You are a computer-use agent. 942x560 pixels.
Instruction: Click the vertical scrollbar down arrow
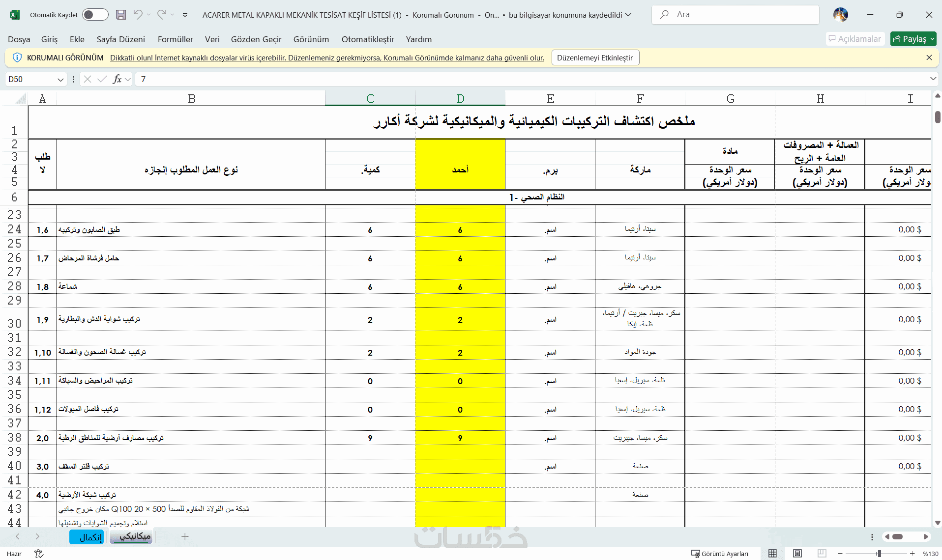click(x=937, y=523)
